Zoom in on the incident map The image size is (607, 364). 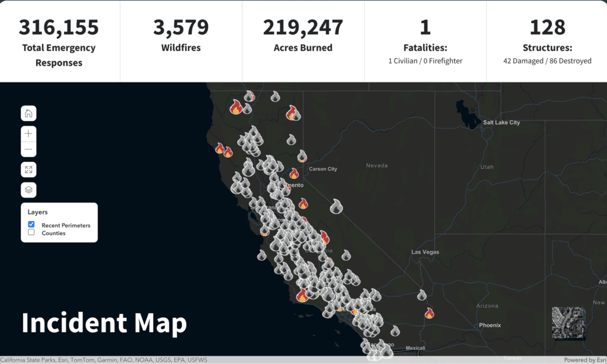coord(28,133)
